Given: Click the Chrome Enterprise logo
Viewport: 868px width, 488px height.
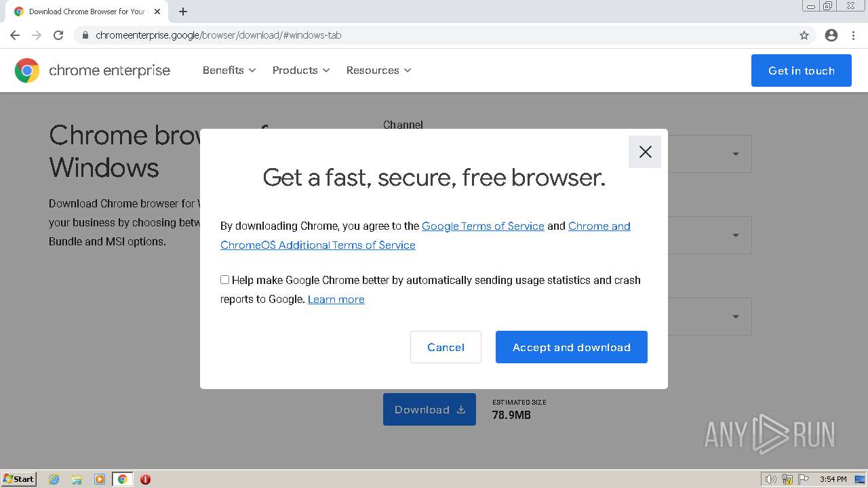Looking at the screenshot, I should [x=92, y=70].
